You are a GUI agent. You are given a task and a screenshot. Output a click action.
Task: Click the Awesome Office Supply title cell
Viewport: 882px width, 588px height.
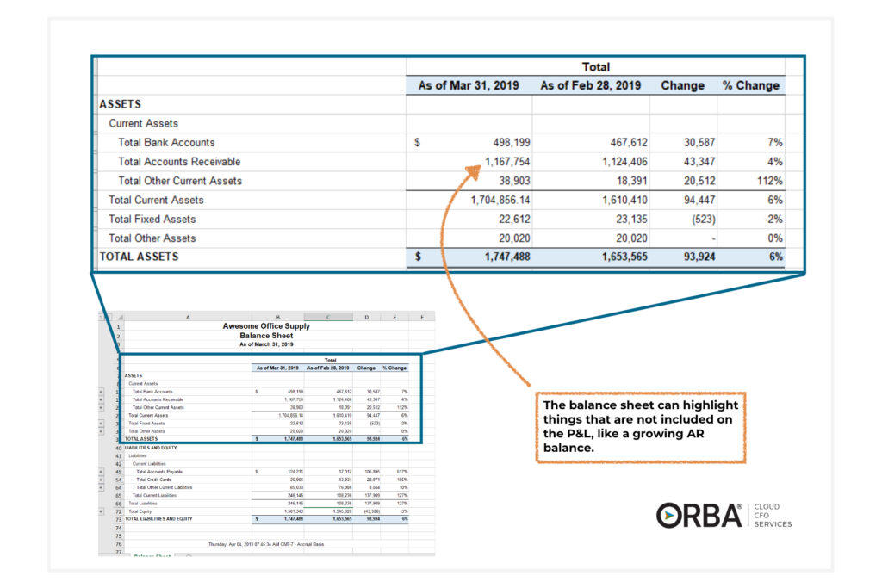[266, 326]
